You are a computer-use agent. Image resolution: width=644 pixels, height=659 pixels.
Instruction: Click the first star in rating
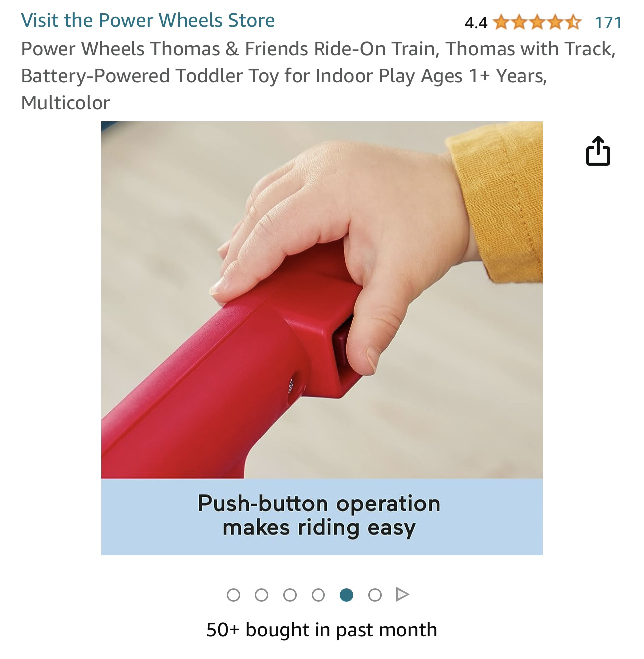click(x=502, y=22)
